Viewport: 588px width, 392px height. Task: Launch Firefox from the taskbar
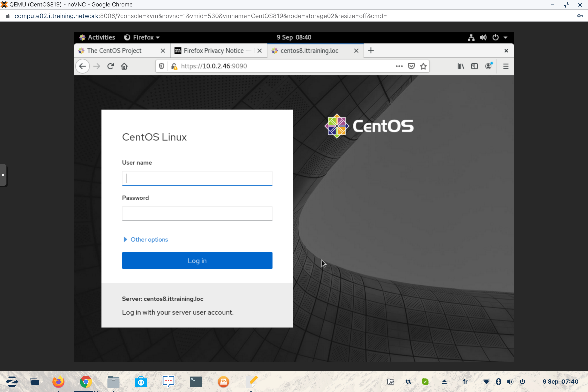coord(58,382)
